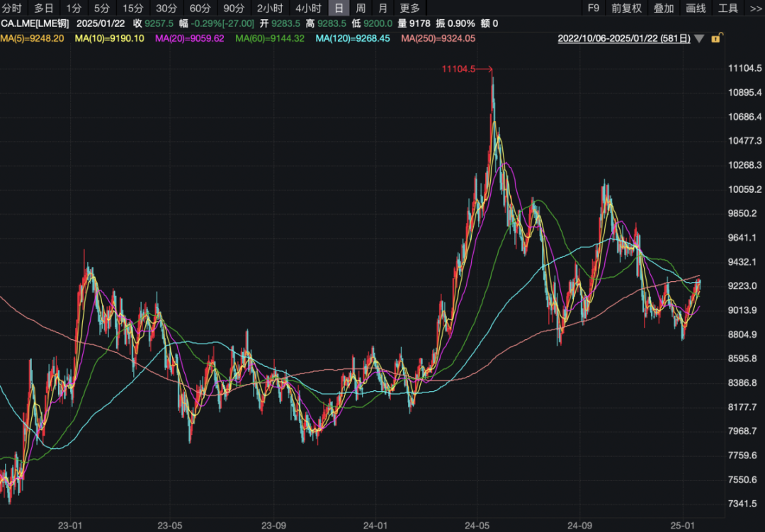Click the >> expand toolbar arrows
This screenshot has width=765, height=532.
point(756,9)
